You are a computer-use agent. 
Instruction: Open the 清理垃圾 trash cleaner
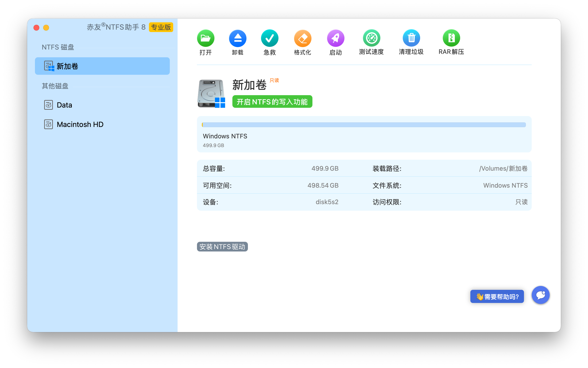(411, 38)
